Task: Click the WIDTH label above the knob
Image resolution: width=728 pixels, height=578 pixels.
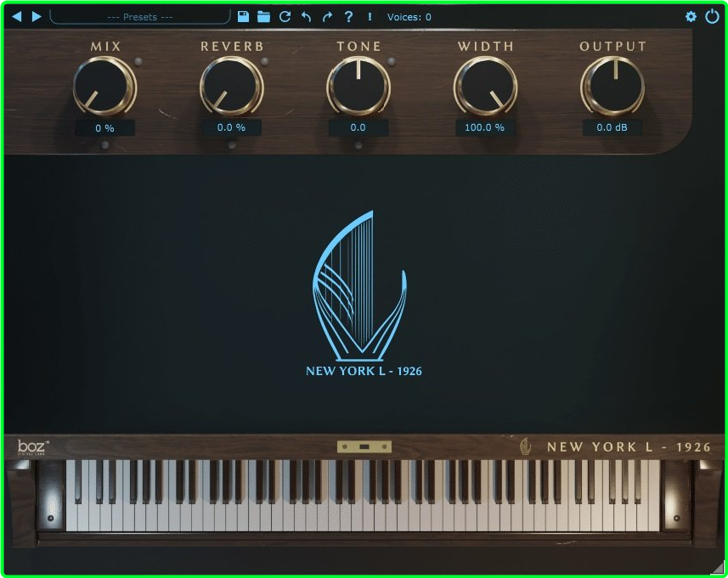Action: point(486,47)
